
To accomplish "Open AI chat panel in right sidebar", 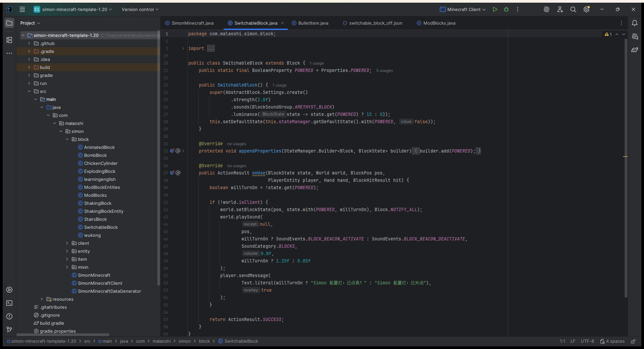I will coord(635,36).
